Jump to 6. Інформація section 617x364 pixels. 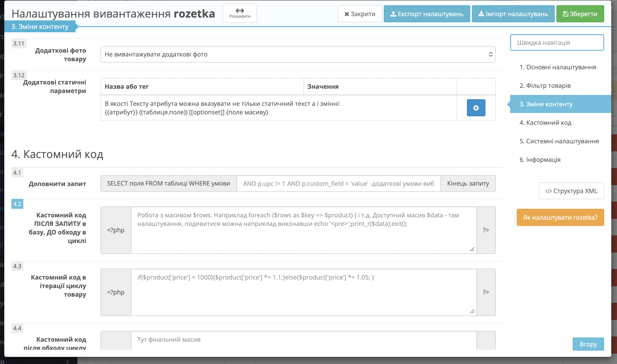540,159
